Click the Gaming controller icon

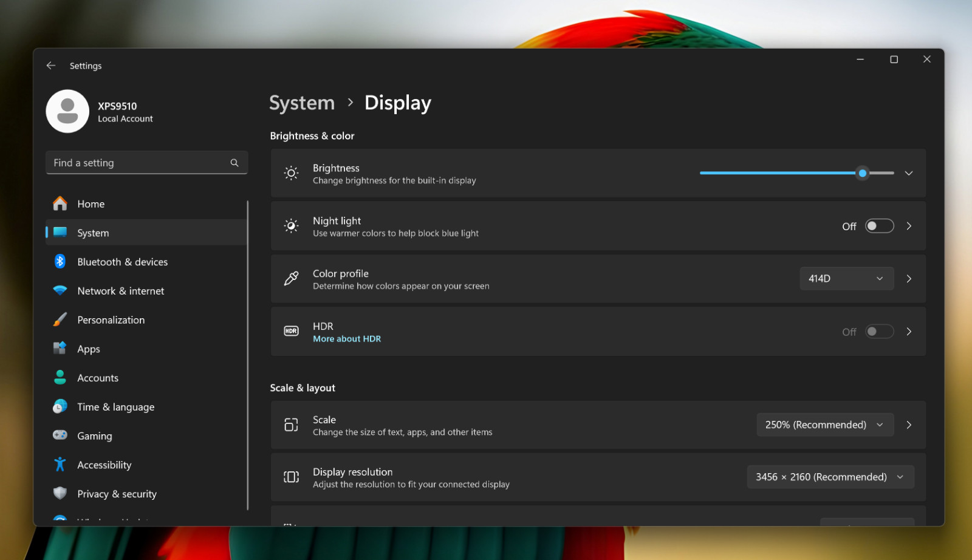pyautogui.click(x=60, y=435)
